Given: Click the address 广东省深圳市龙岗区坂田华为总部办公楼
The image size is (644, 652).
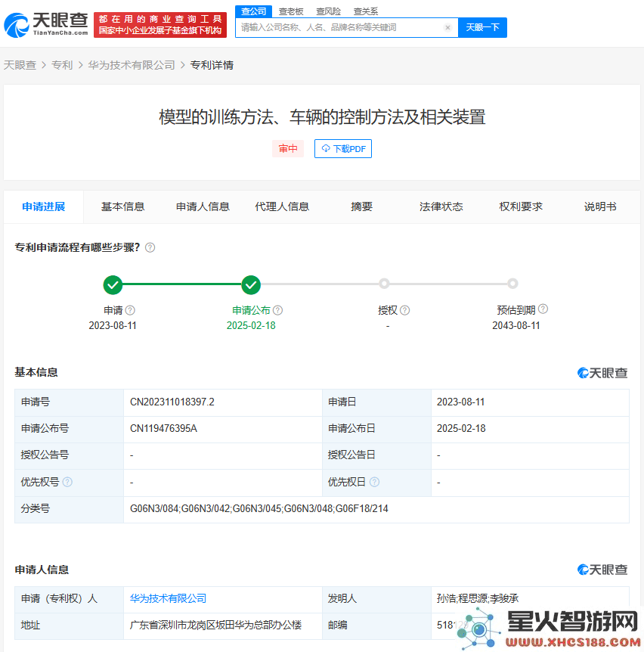Looking at the screenshot, I should point(215,625).
